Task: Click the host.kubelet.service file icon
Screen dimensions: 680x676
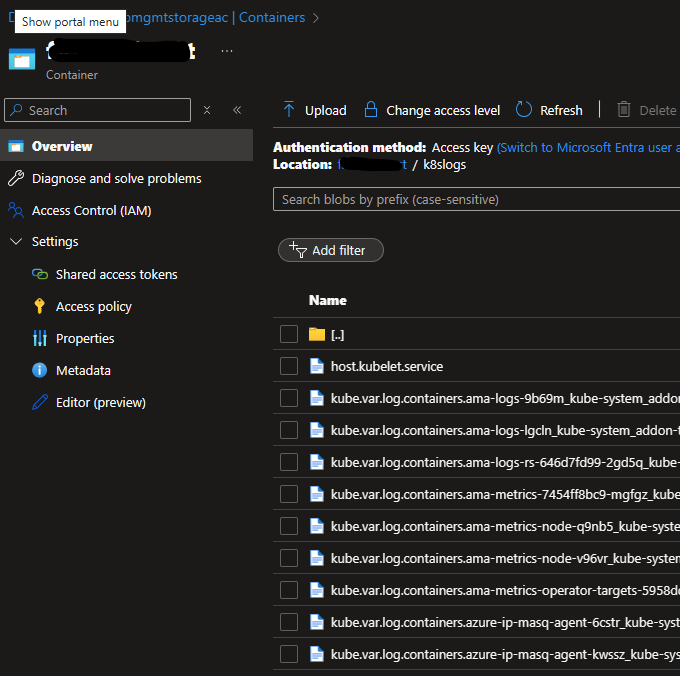Action: (317, 366)
